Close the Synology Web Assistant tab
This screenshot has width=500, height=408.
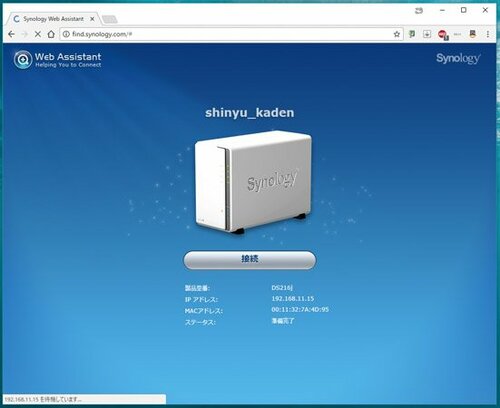[92, 19]
